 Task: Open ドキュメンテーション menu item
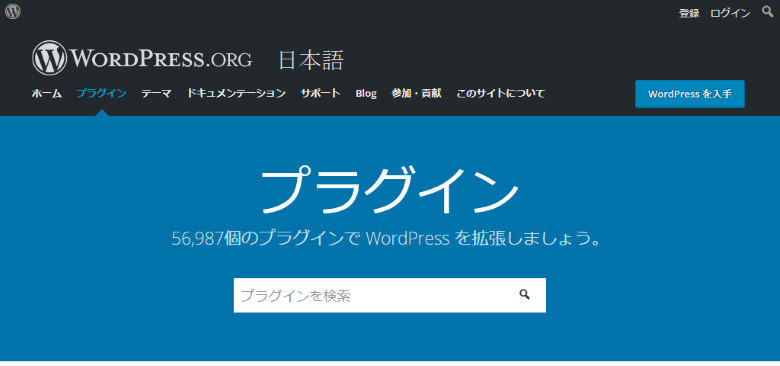tap(236, 93)
